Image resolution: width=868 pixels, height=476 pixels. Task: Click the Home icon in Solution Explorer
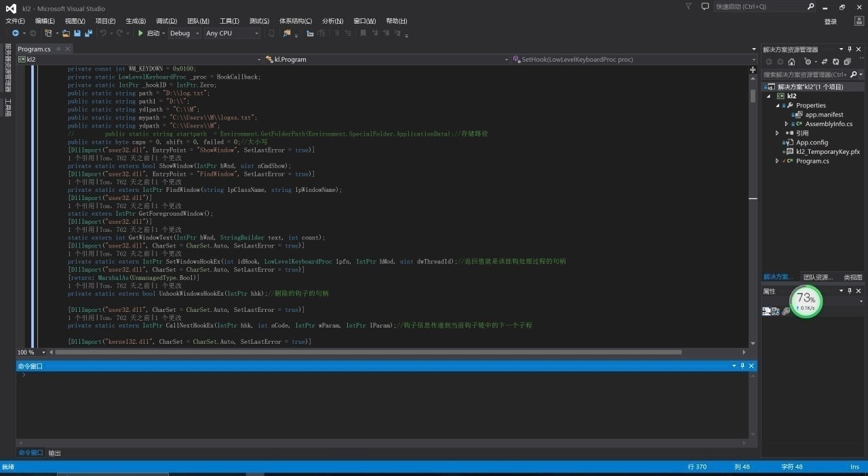tap(791, 62)
